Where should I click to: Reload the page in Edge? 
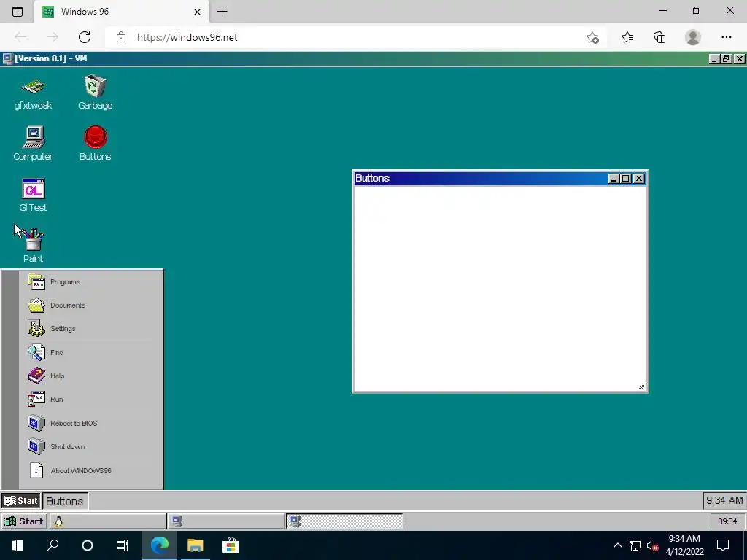click(x=85, y=37)
